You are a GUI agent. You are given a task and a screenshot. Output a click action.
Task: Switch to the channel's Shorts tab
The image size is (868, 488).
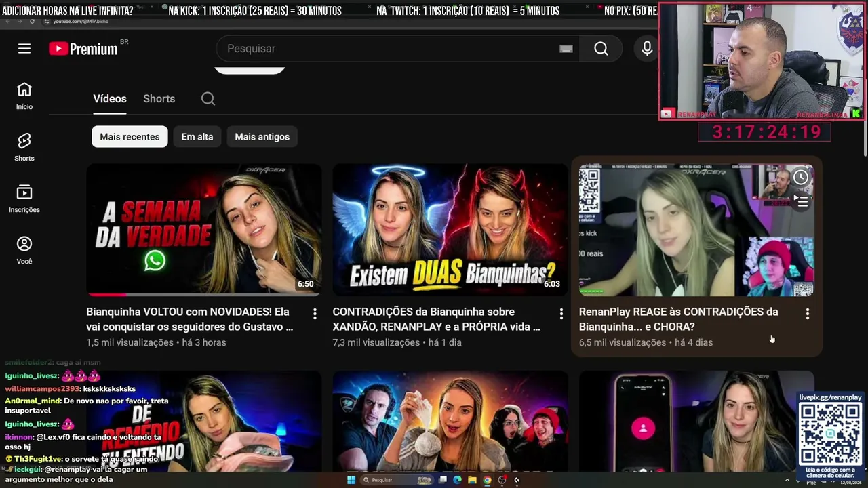[x=159, y=99]
